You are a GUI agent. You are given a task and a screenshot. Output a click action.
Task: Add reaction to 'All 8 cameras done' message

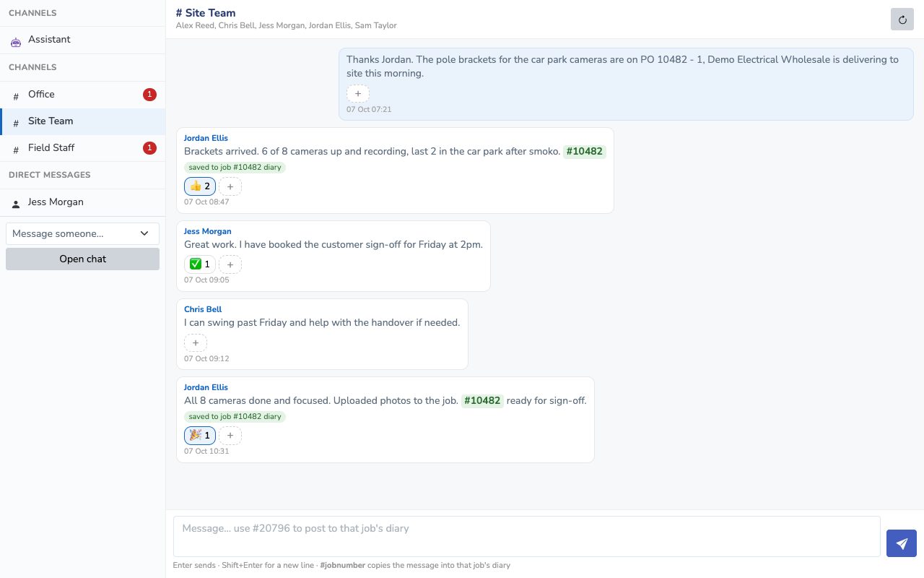point(230,435)
